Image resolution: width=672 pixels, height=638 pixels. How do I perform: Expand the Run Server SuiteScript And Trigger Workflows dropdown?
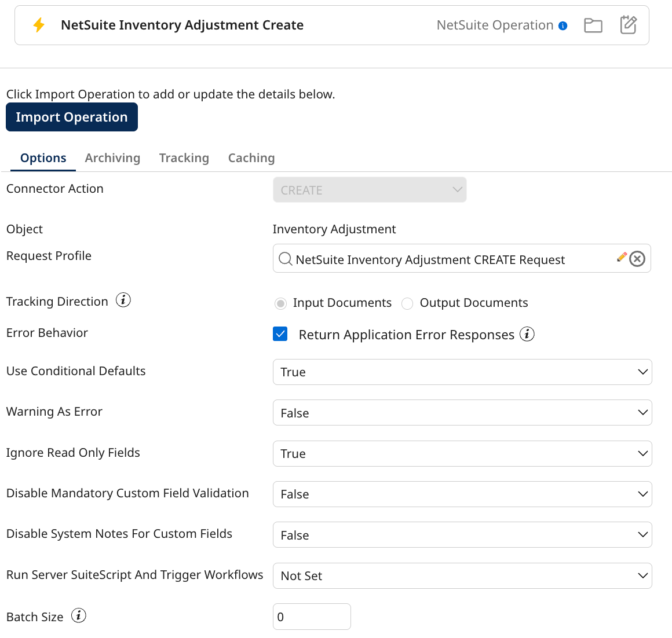click(x=642, y=575)
